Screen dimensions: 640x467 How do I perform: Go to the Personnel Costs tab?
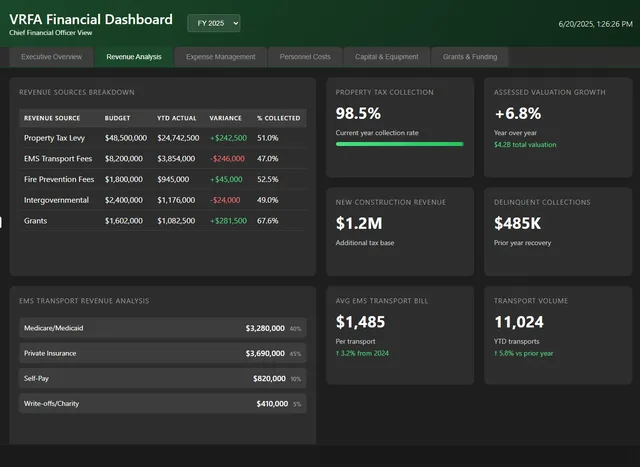(305, 57)
